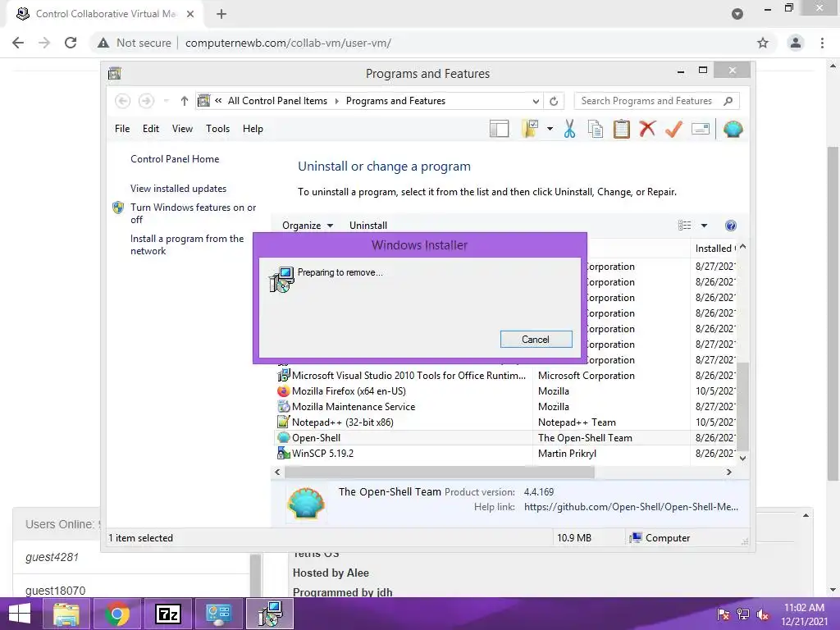Open recent locations dropdown near navigation arrows
Image resolution: width=840 pixels, height=630 pixels.
point(166,101)
